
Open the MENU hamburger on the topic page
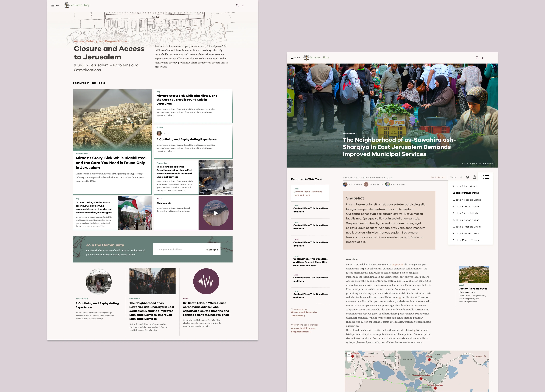pos(55,6)
